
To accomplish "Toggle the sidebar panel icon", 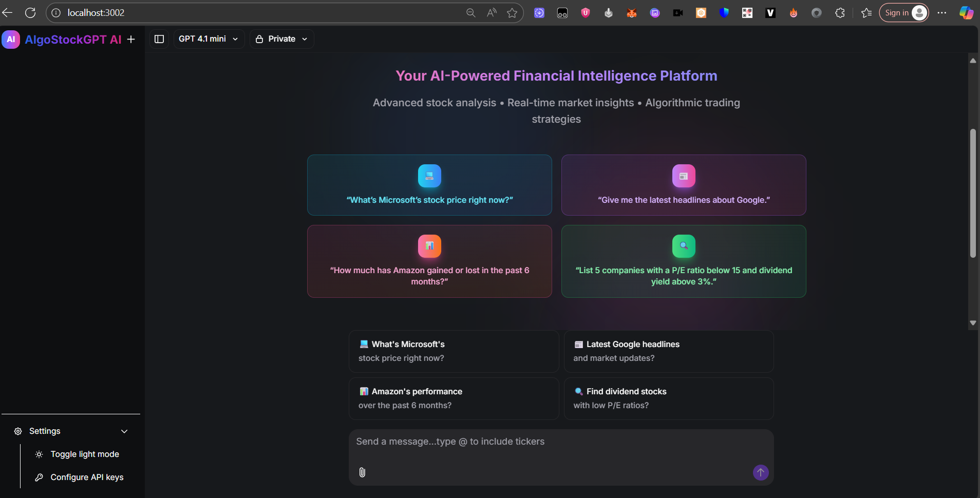I will click(159, 39).
